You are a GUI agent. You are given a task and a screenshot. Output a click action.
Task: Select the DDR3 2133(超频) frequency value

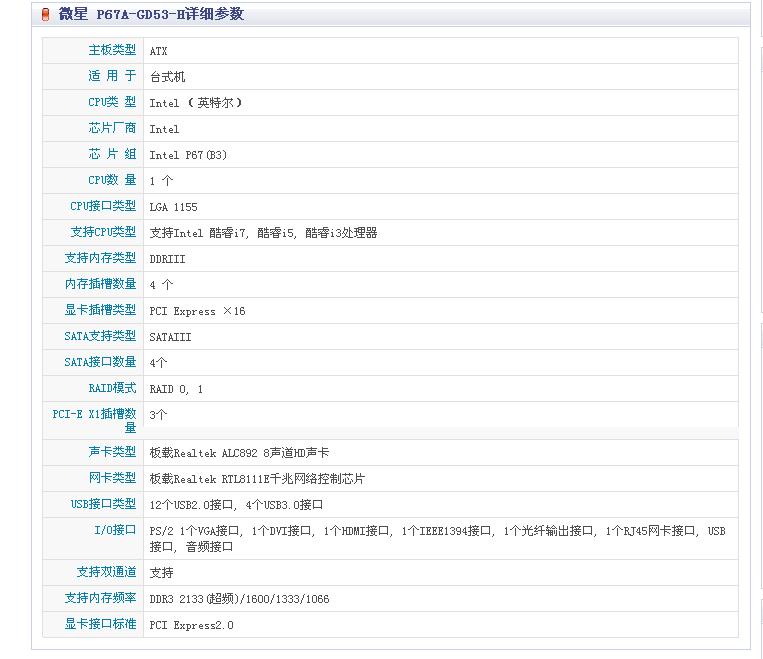239,599
